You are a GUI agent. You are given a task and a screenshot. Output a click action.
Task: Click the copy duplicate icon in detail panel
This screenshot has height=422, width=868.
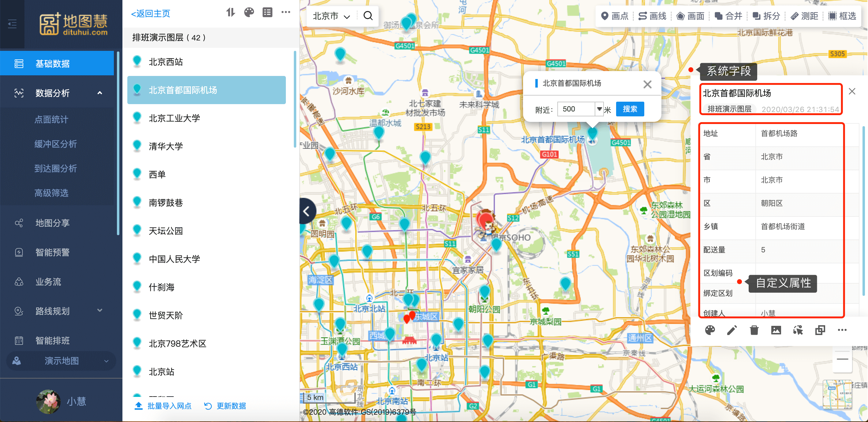click(820, 330)
